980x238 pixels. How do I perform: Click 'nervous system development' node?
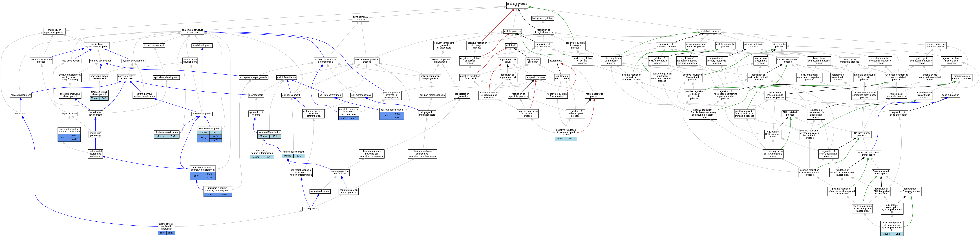tap(126, 77)
